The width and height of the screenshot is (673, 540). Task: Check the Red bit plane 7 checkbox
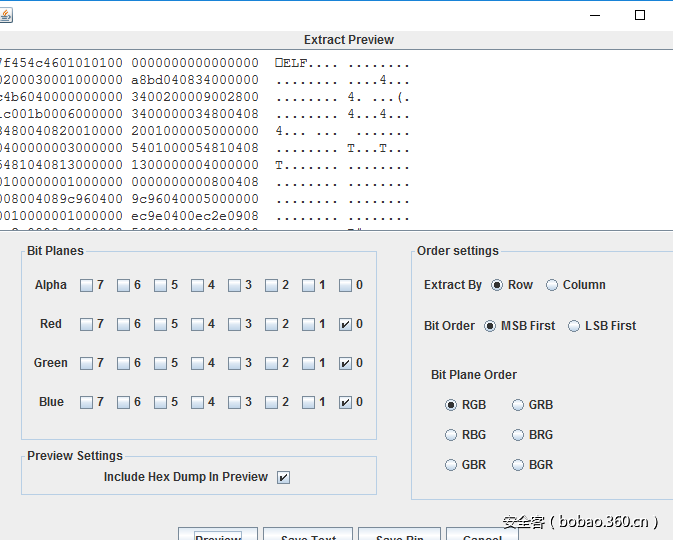pyautogui.click(x=86, y=324)
